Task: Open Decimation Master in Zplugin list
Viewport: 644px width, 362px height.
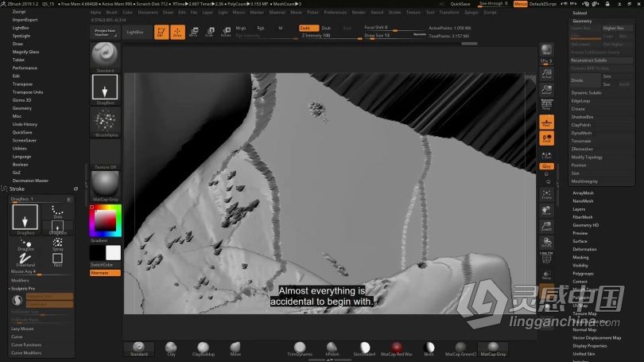Action: tap(30, 181)
